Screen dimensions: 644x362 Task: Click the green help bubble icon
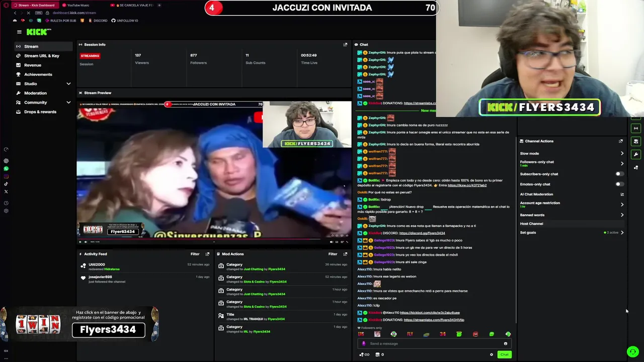[x=633, y=352]
